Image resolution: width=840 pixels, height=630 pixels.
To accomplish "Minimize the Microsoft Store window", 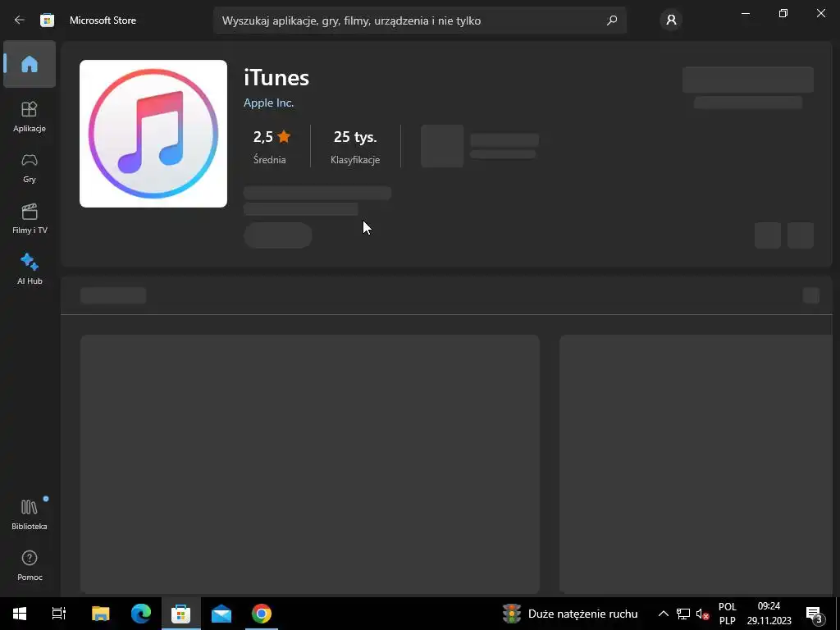I will pos(745,13).
